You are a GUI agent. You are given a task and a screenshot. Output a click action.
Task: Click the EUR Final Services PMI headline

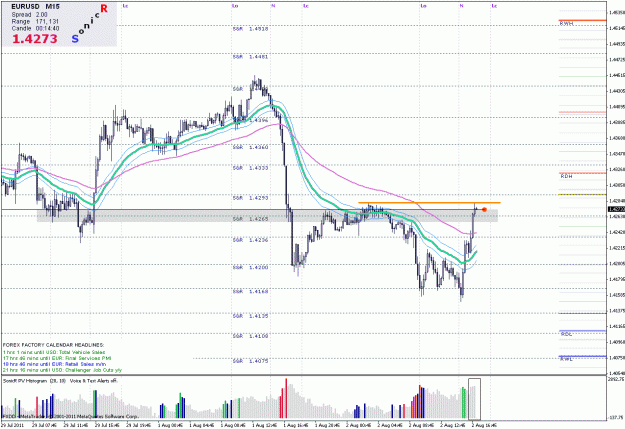[x=57, y=358]
